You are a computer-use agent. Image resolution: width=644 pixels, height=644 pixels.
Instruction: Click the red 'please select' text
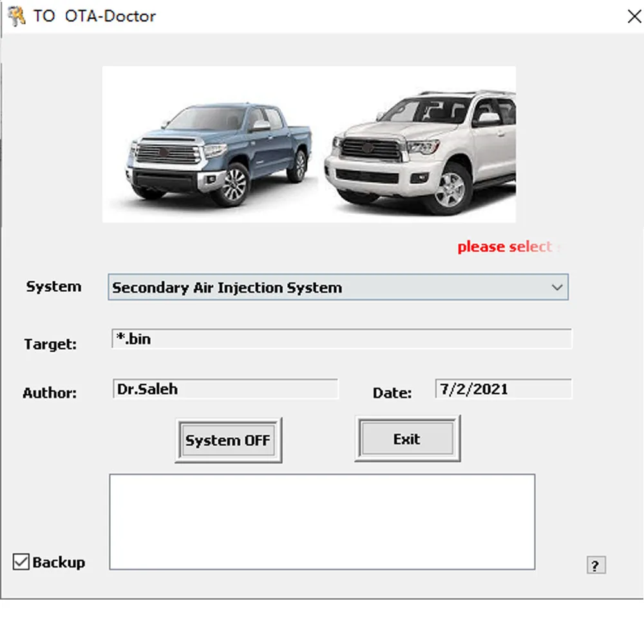(505, 247)
